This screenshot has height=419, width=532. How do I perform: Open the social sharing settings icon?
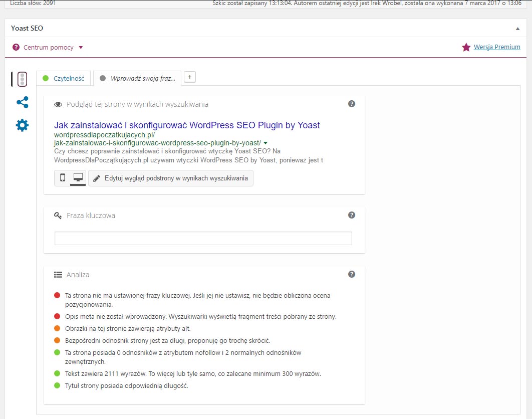click(23, 102)
